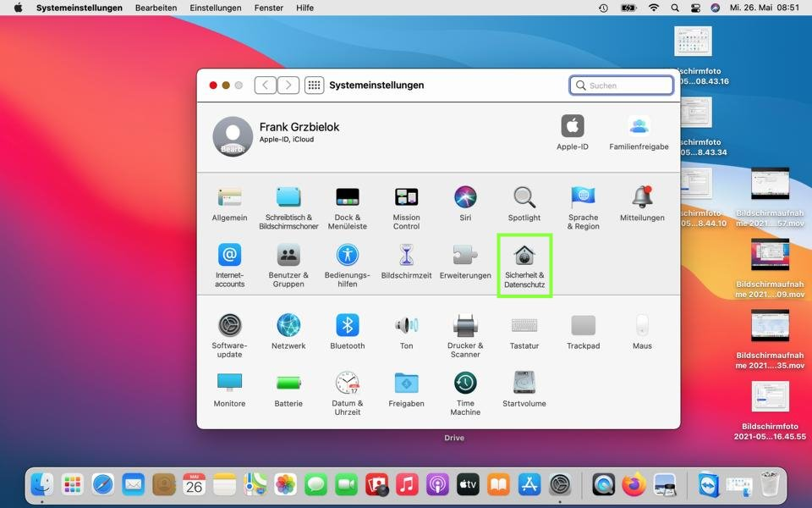The image size is (812, 508).
Task: Open the Hilfe menu
Action: point(305,8)
